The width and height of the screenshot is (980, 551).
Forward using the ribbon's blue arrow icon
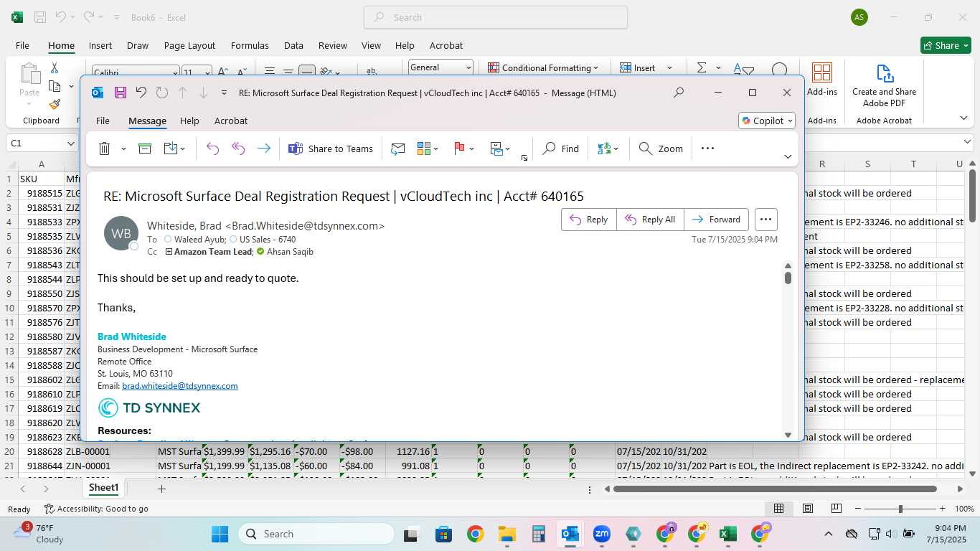264,149
